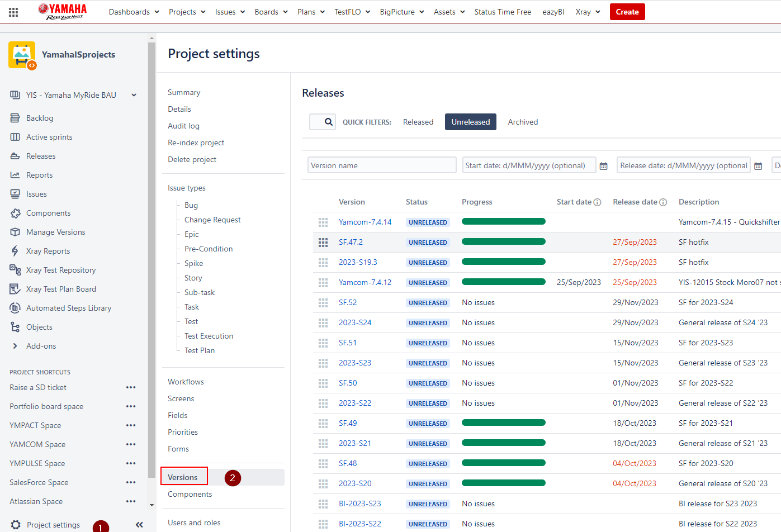Filter releases by Released
The height and width of the screenshot is (532, 781).
pyautogui.click(x=418, y=122)
